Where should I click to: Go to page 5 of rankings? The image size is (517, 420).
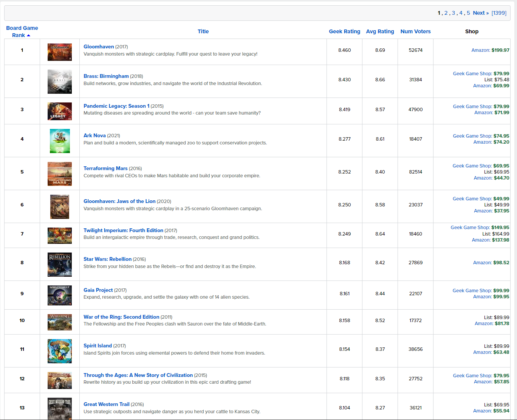468,13
